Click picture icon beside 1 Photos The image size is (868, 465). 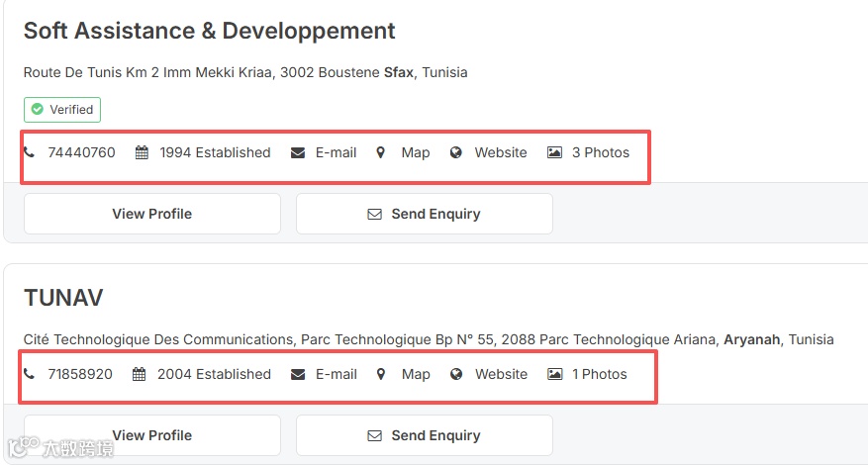click(554, 374)
